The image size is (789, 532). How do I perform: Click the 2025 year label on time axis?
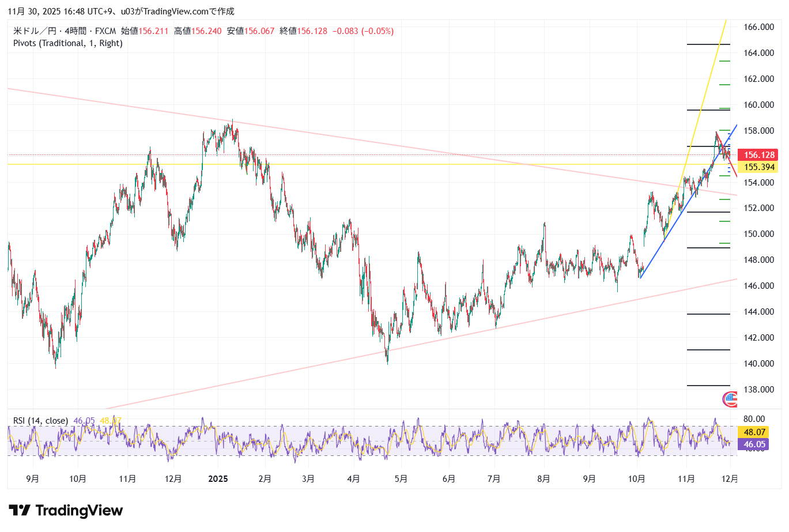pyautogui.click(x=218, y=479)
